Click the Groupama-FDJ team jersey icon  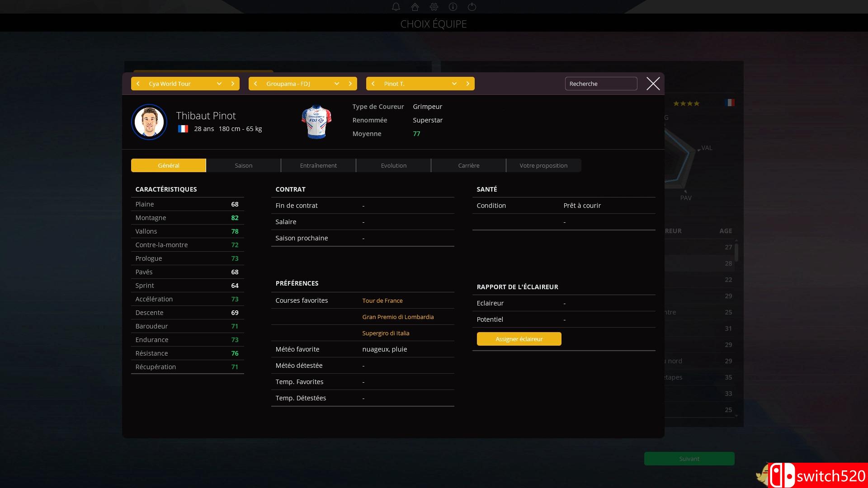click(316, 121)
